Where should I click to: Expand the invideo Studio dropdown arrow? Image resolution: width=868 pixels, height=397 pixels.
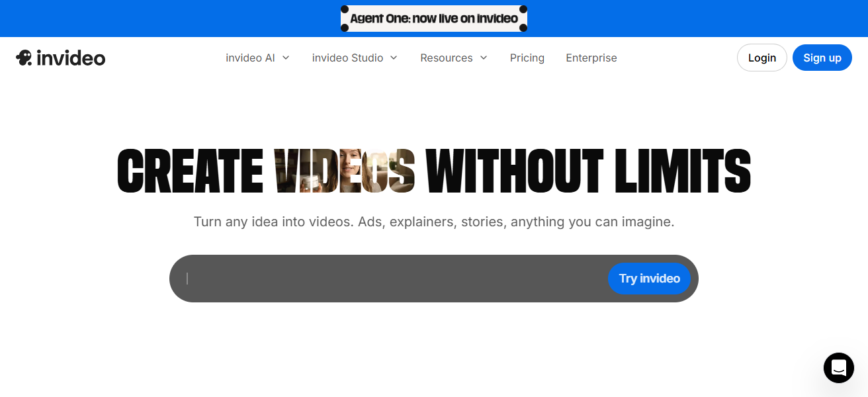tap(394, 58)
